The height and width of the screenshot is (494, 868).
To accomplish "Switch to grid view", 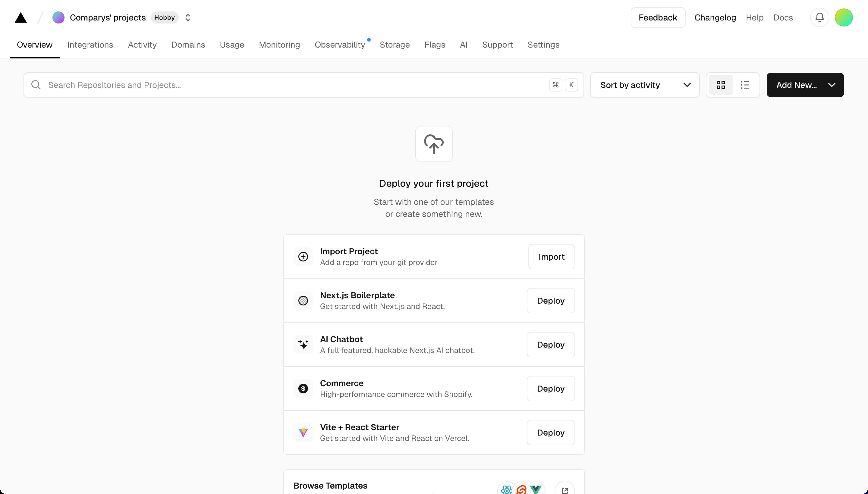I will [x=721, y=85].
